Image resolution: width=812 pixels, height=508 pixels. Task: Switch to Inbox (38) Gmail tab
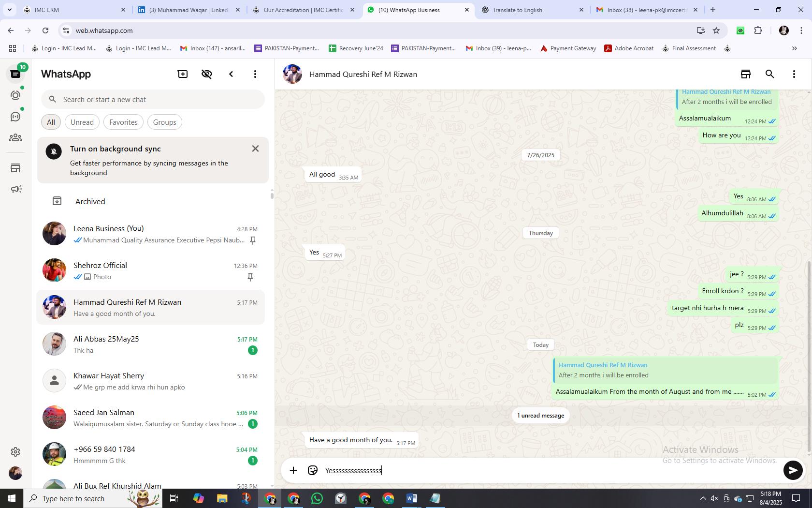point(647,10)
